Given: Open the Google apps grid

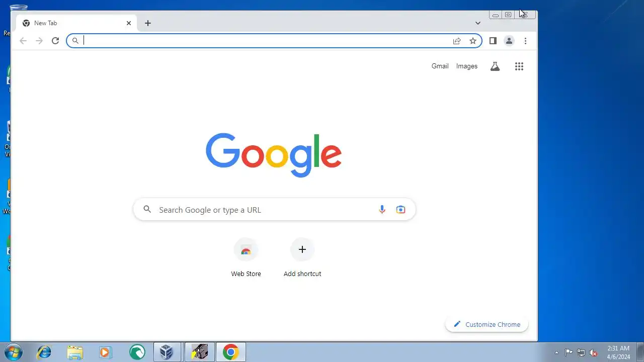Looking at the screenshot, I should point(519,66).
